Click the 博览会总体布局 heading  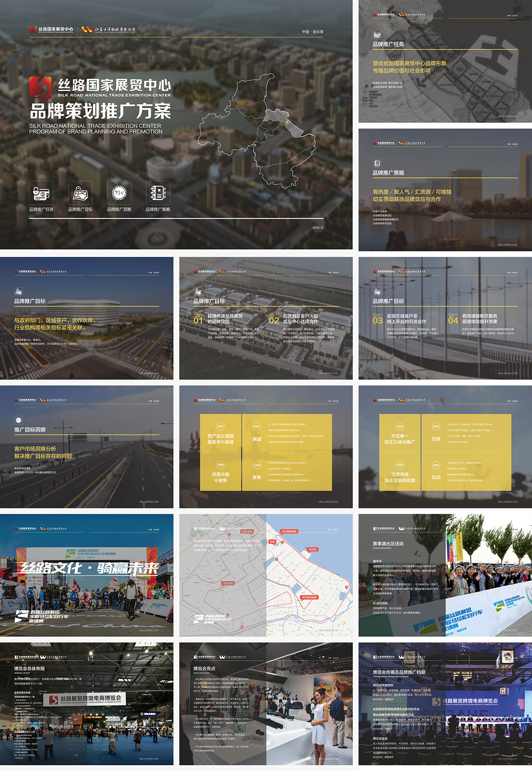pyautogui.click(x=29, y=668)
